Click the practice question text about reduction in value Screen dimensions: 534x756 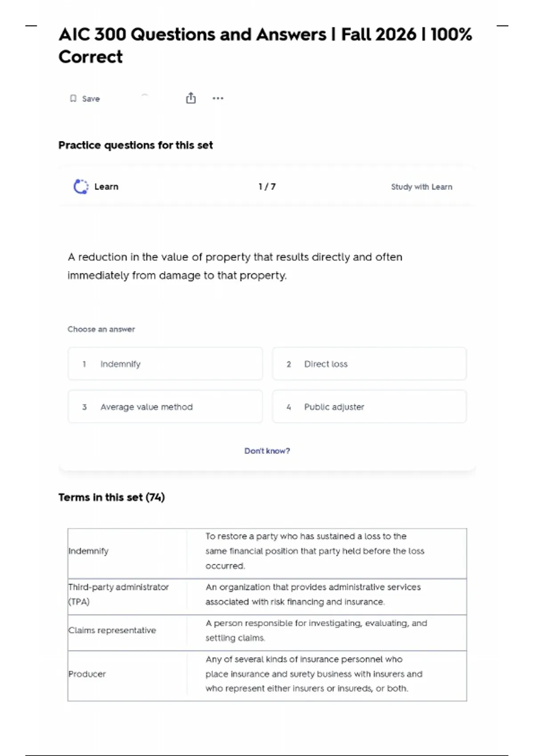tap(235, 266)
